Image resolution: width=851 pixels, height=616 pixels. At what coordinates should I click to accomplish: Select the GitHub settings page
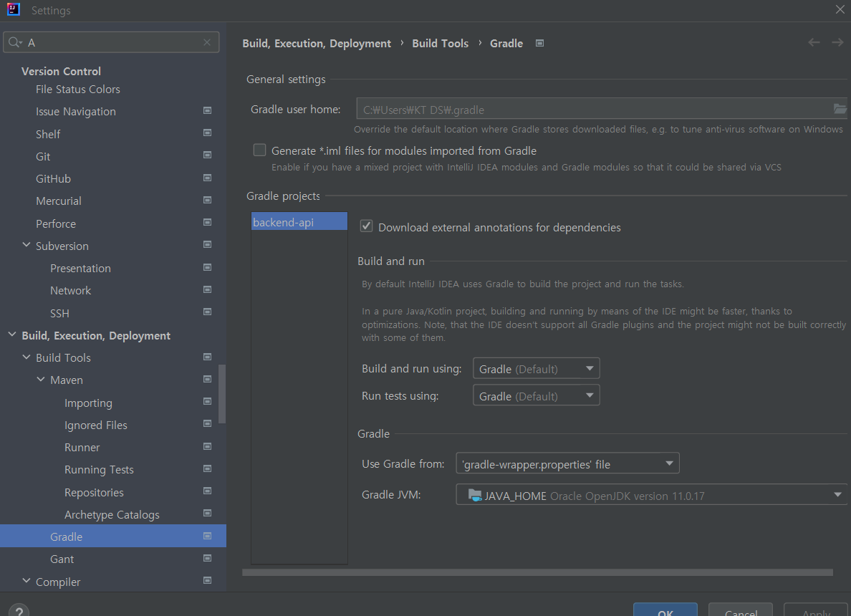pos(53,178)
